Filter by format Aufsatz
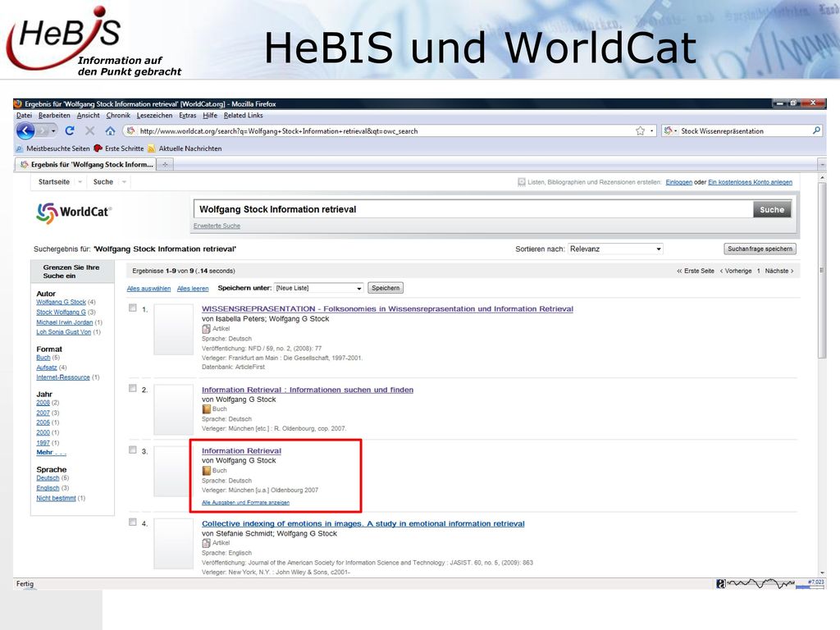Viewport: 840px width, 630px height. point(47,367)
